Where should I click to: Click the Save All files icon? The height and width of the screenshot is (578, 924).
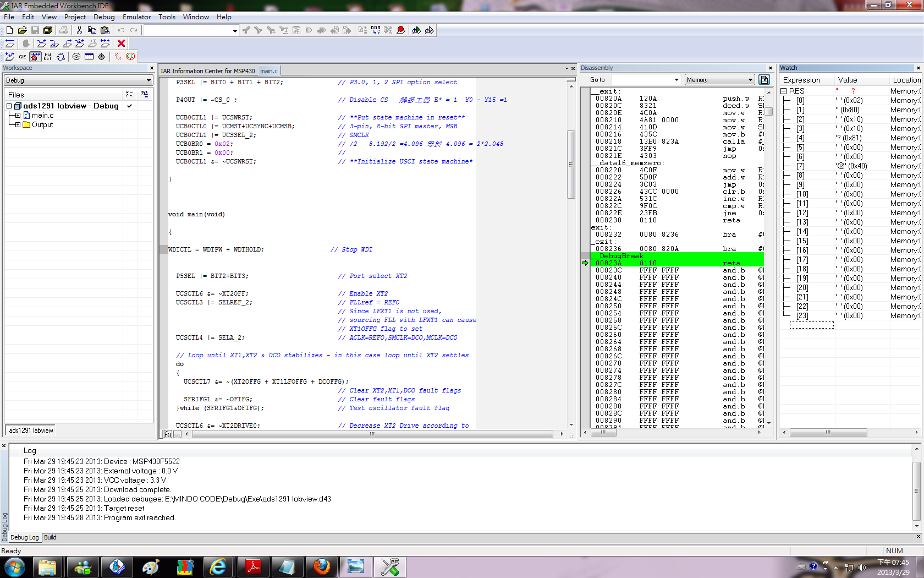point(48,30)
